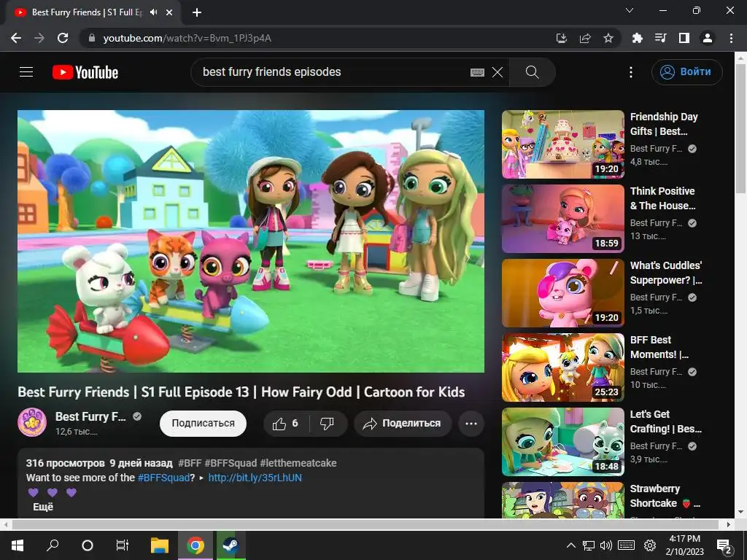Open more actions ellipsis under video

(471, 424)
